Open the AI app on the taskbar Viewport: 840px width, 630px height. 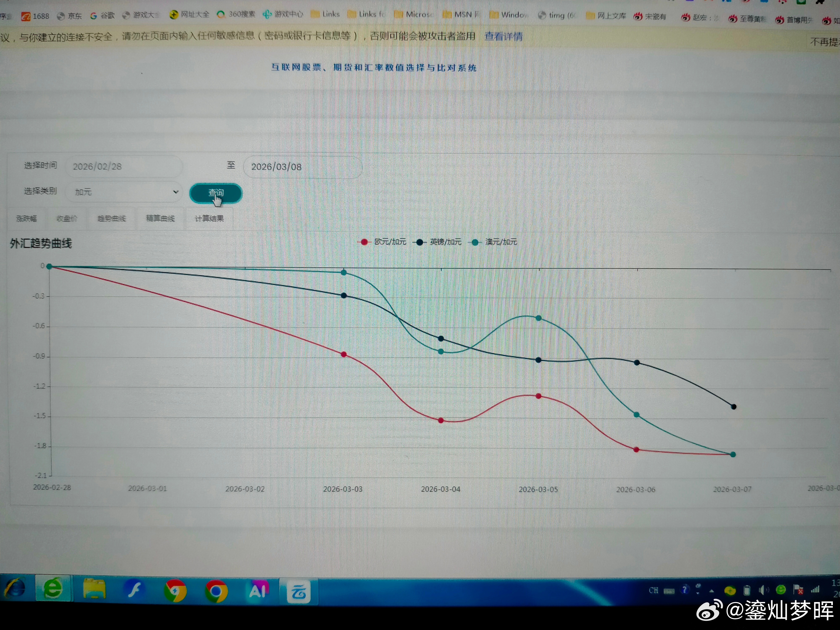click(x=258, y=591)
